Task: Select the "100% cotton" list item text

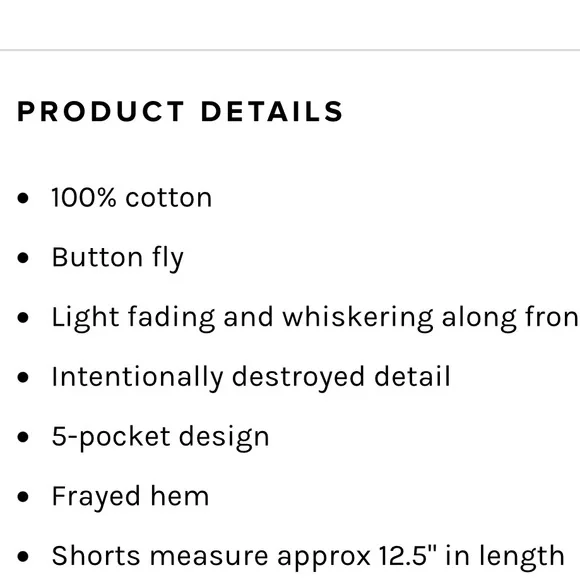Action: pyautogui.click(x=132, y=198)
